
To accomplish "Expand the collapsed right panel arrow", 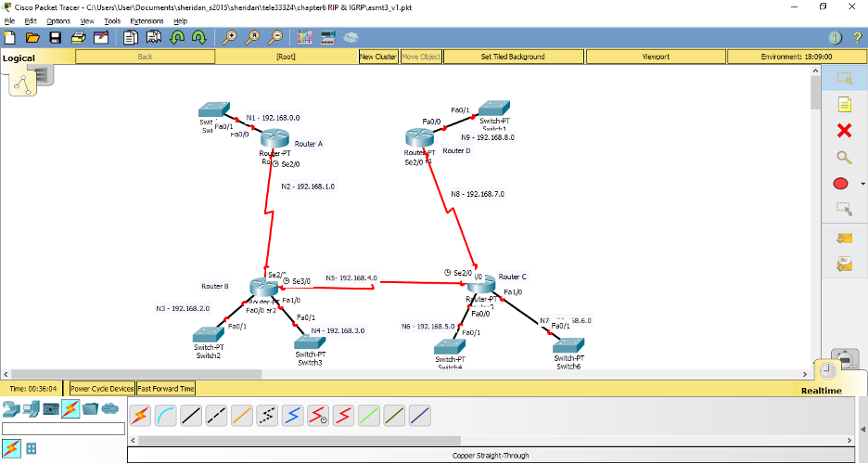I will click(862, 430).
